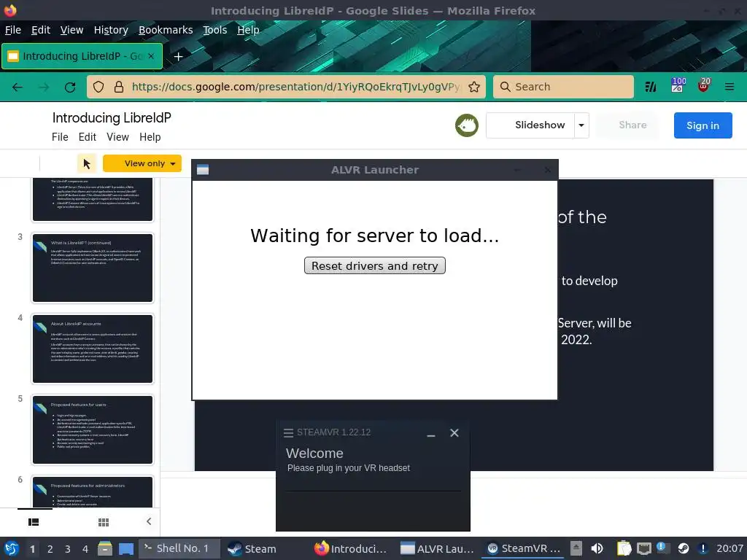Click the Firefox Search box
Image resolution: width=747 pixels, height=560 pixels.
click(563, 87)
